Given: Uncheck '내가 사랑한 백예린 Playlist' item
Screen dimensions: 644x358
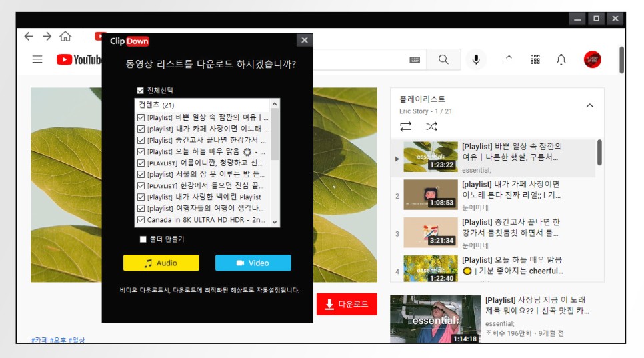Looking at the screenshot, I should pos(141,197).
